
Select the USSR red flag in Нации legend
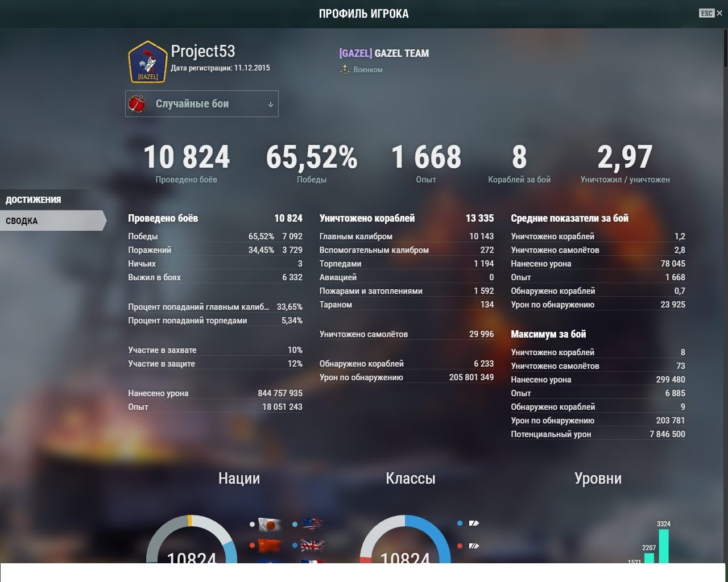click(x=270, y=546)
